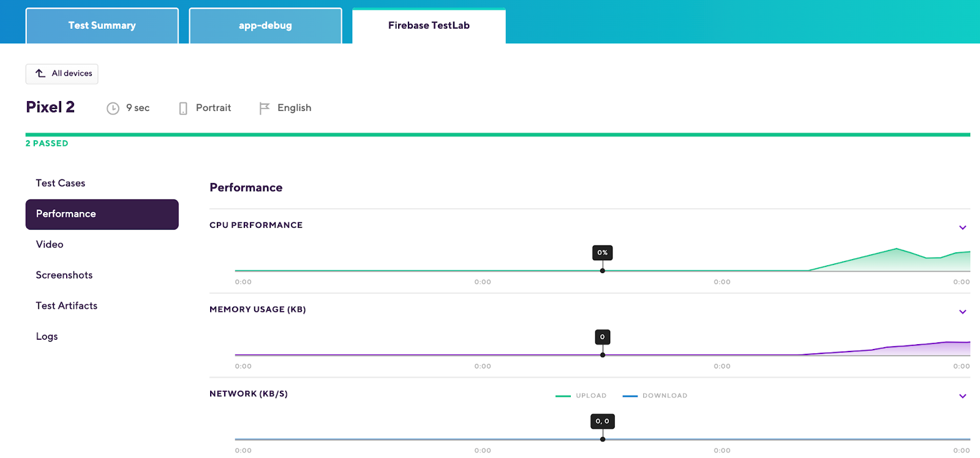
Task: Click the UPLOAD legend label
Action: pos(591,396)
